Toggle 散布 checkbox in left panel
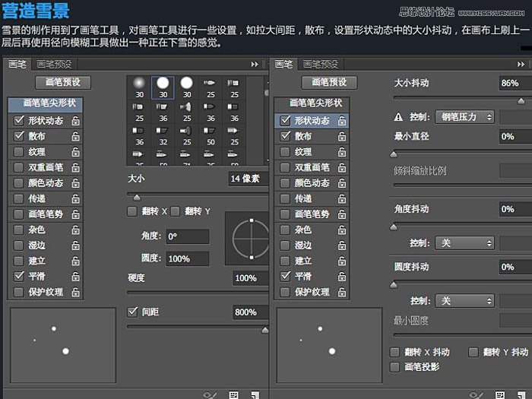The image size is (532, 399). pos(19,136)
